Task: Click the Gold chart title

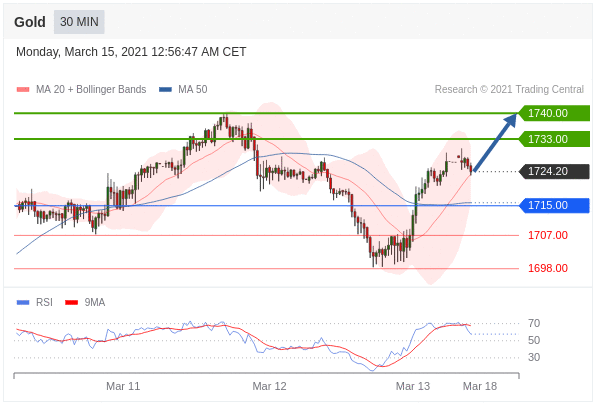Action: point(30,22)
